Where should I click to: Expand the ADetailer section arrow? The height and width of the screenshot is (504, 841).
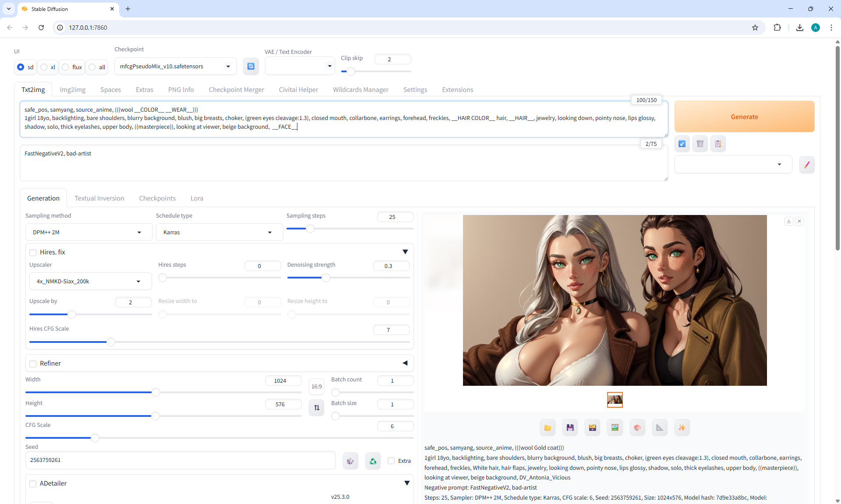tap(406, 483)
